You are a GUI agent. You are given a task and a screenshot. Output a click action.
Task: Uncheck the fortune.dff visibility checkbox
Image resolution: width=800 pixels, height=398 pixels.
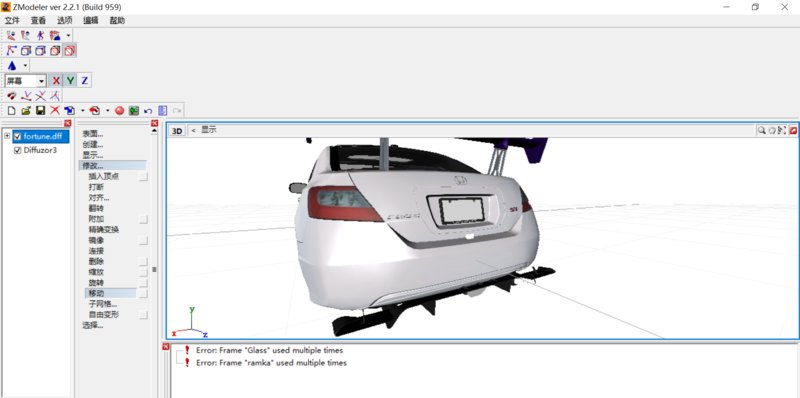[17, 136]
